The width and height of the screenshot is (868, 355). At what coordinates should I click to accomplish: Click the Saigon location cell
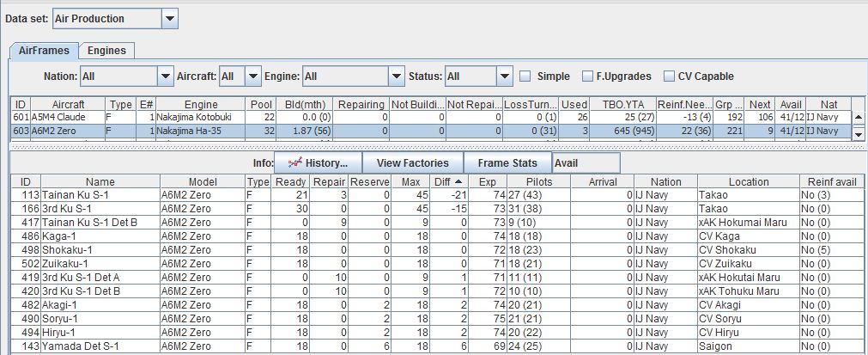tap(749, 346)
